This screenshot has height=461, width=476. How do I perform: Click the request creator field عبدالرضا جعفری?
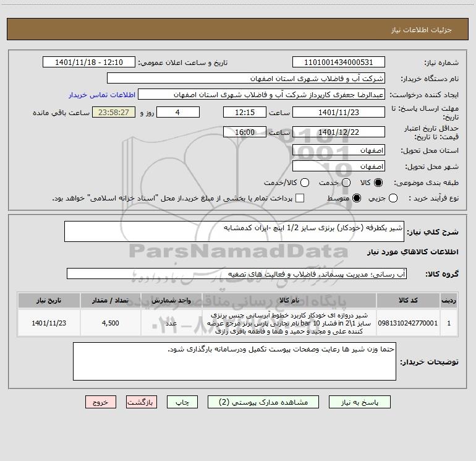261,95
